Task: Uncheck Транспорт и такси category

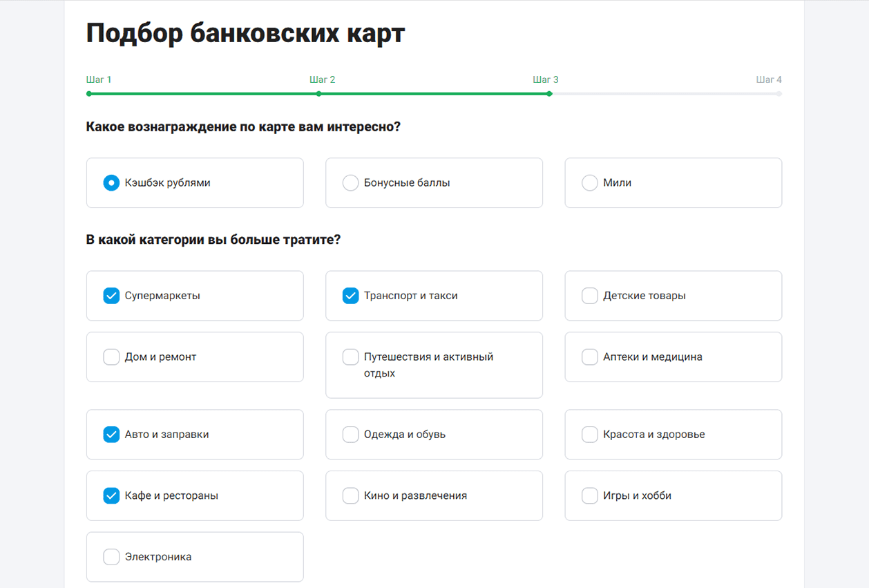Action: click(350, 296)
